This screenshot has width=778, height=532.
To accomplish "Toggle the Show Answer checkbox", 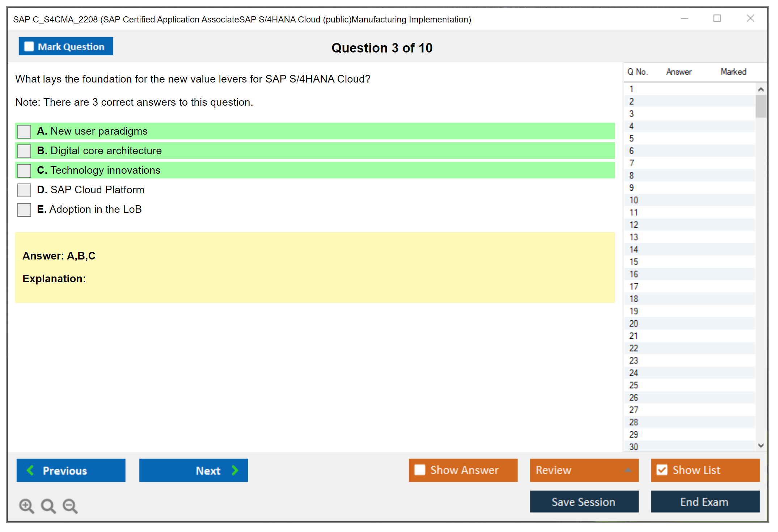I will pyautogui.click(x=420, y=470).
